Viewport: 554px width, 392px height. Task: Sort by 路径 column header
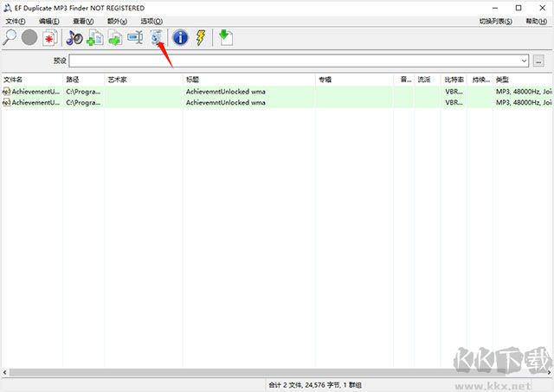[84, 80]
